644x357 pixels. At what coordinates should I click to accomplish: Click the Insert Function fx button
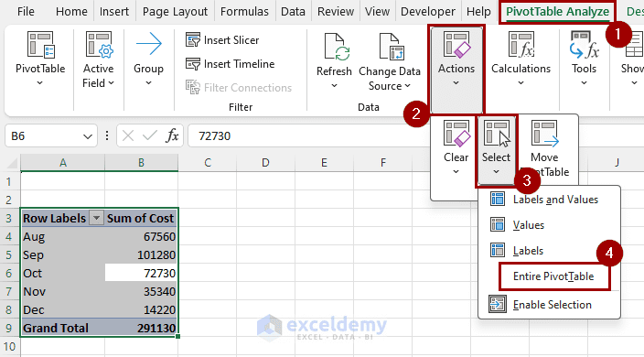click(x=172, y=135)
